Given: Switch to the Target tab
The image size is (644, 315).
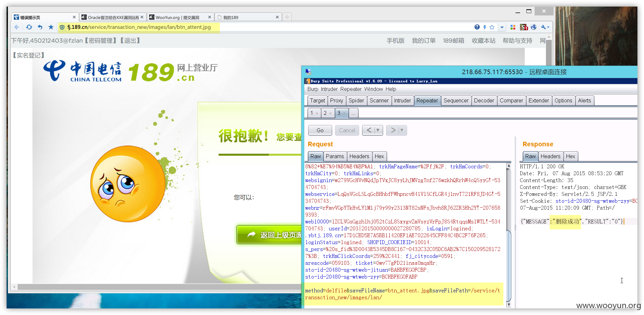Looking at the screenshot, I should pos(317,100).
